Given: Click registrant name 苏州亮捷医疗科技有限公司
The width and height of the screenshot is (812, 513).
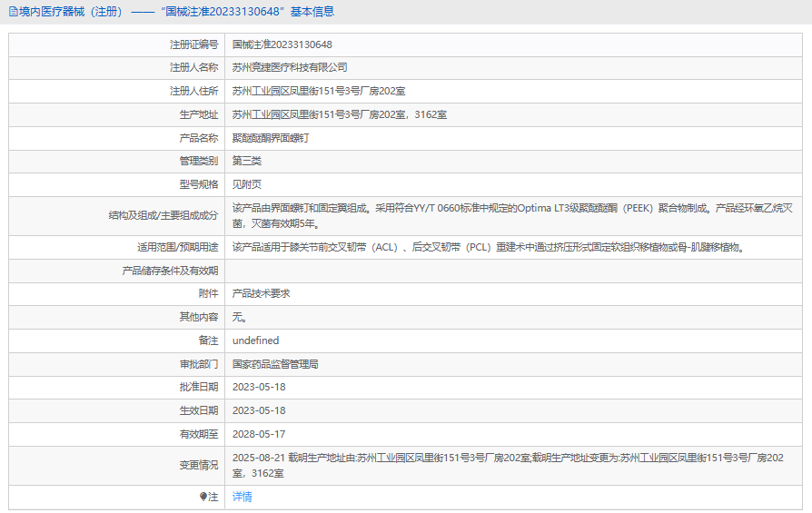Looking at the screenshot, I should coord(290,68).
